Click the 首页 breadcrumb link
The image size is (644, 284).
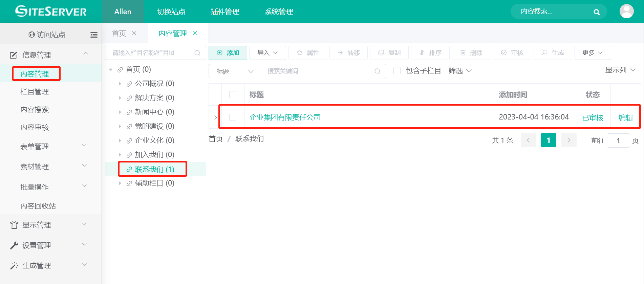(x=216, y=139)
